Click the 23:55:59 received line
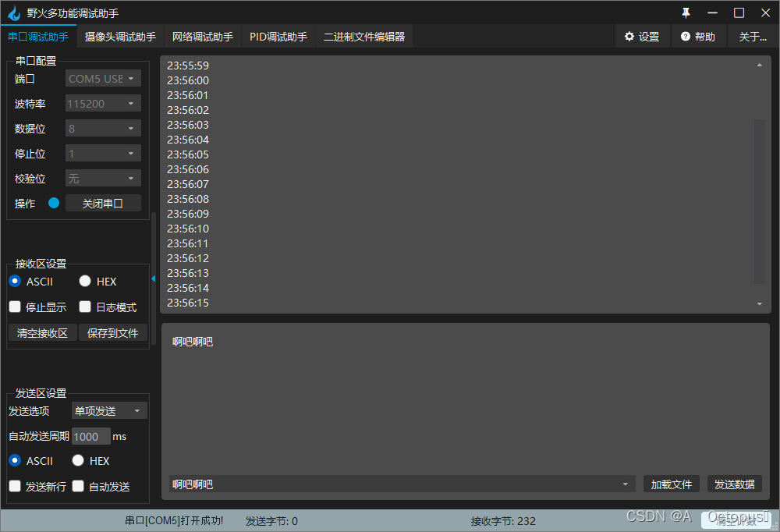 187,66
